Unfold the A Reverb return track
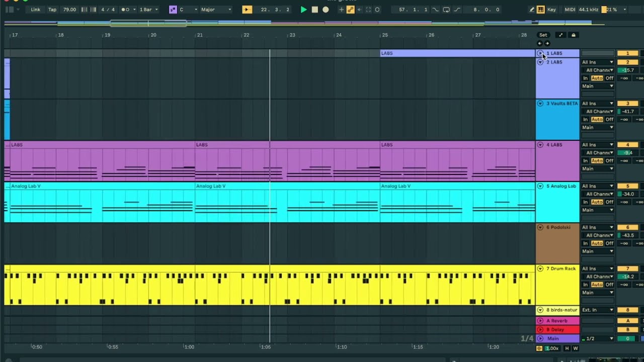644x362 pixels. point(540,321)
